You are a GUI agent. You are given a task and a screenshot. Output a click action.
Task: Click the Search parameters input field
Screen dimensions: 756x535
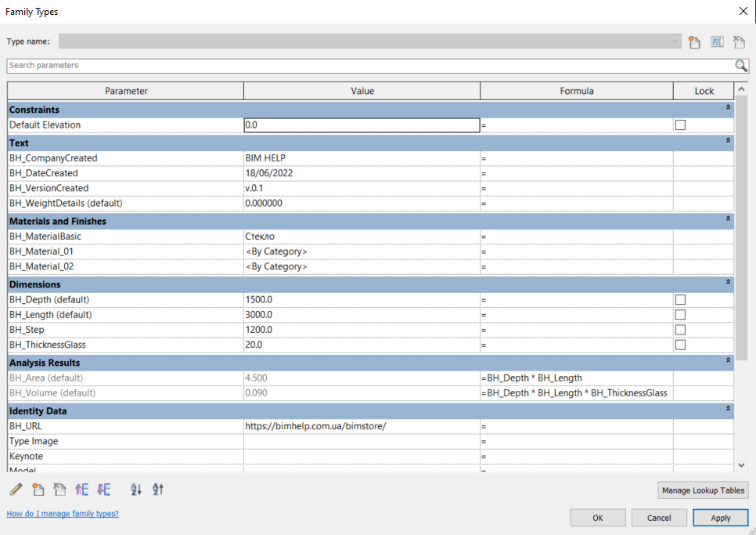click(368, 66)
